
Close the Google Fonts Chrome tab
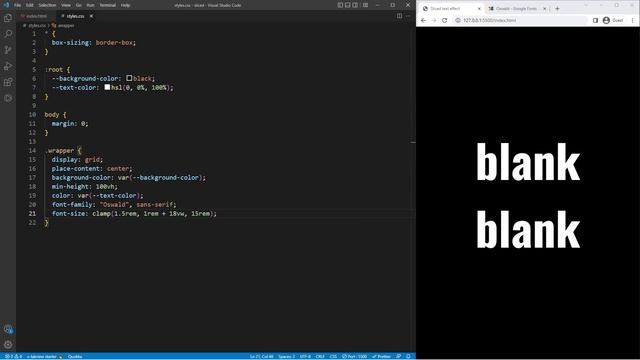tap(544, 8)
